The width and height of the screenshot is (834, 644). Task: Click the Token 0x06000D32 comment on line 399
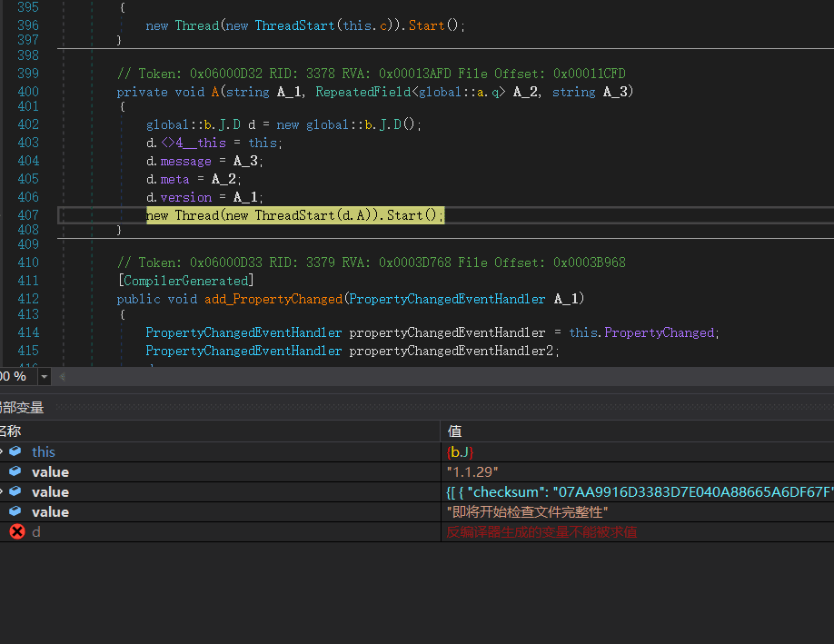click(372, 74)
